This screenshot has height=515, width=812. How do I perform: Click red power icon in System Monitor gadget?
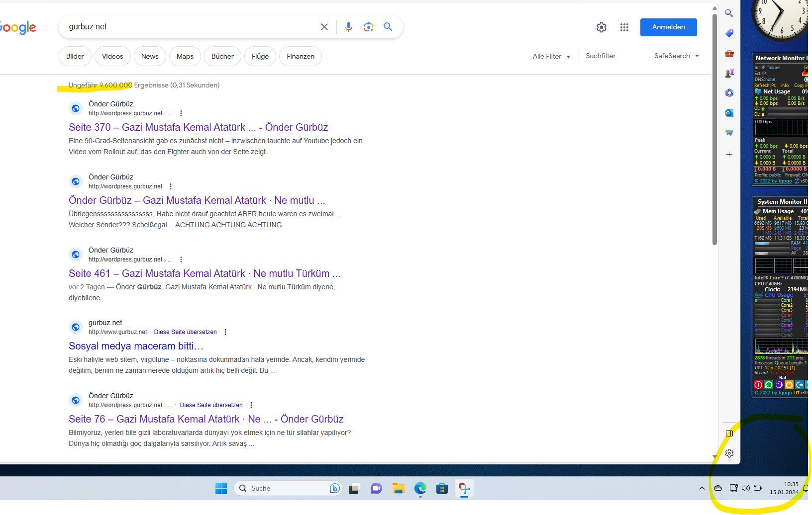point(758,385)
